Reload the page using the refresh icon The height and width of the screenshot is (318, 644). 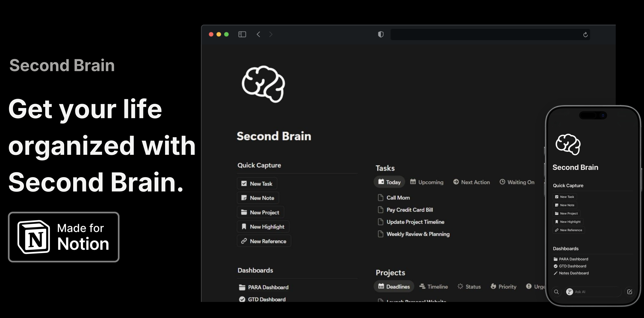click(585, 34)
